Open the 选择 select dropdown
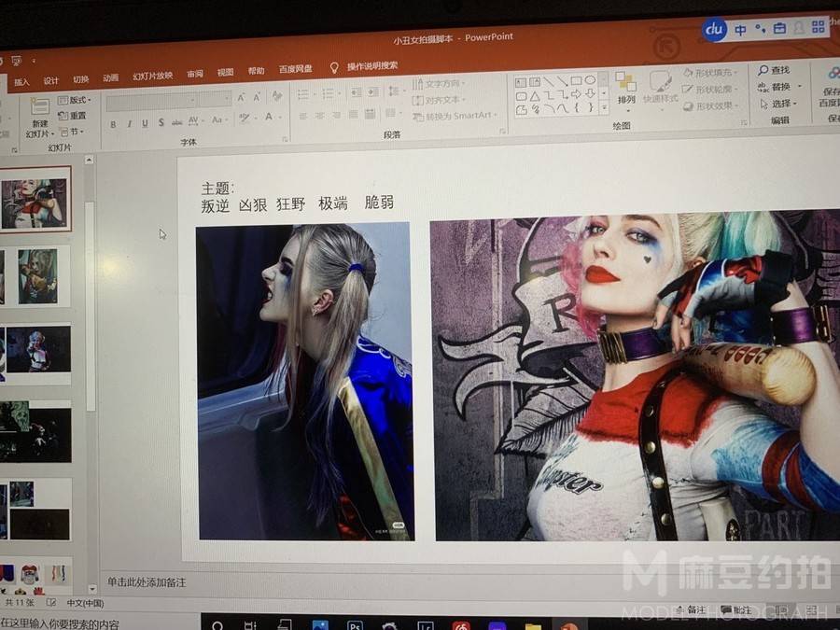 pos(779,104)
